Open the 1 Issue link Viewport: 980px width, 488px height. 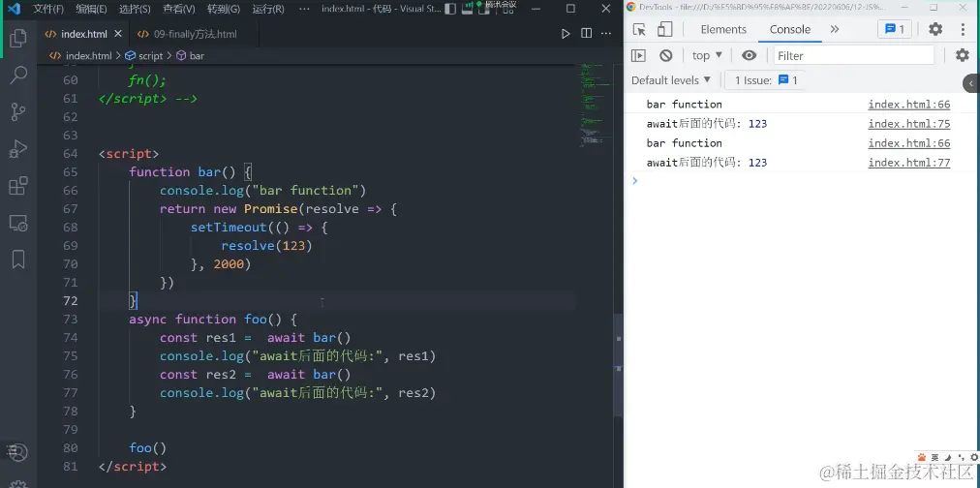(766, 80)
